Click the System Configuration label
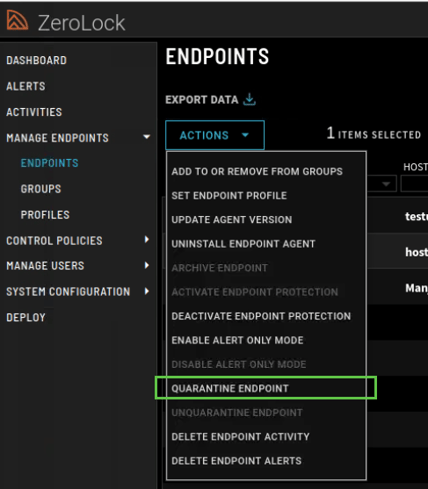The width and height of the screenshot is (428, 489). click(68, 292)
